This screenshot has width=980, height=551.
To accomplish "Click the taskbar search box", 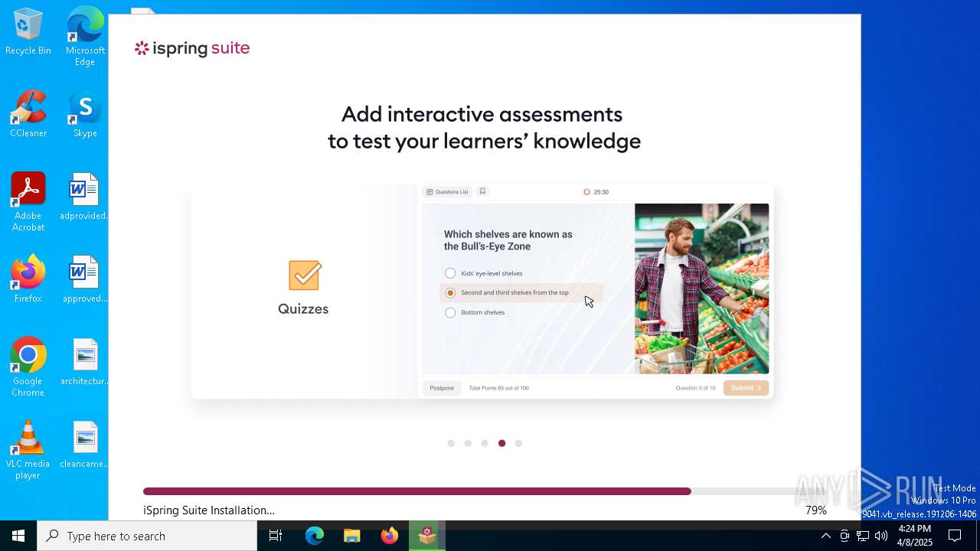I will [x=147, y=536].
